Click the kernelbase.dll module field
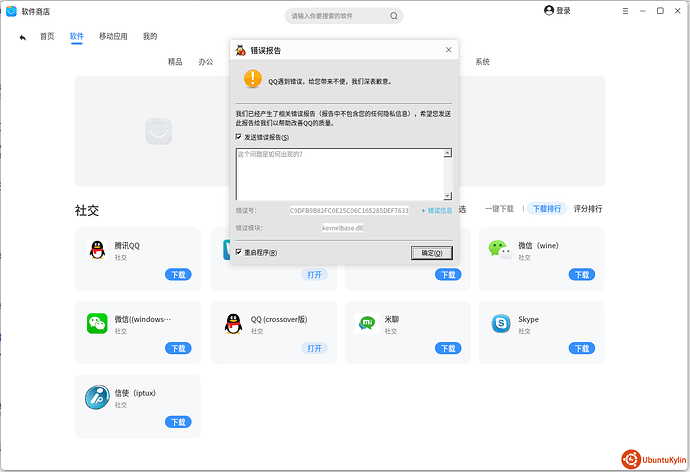This screenshot has width=690, height=472. click(342, 228)
